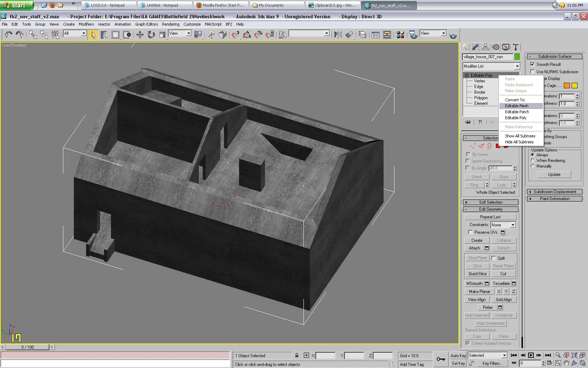
Task: Open the Rendering menu
Action: click(170, 24)
